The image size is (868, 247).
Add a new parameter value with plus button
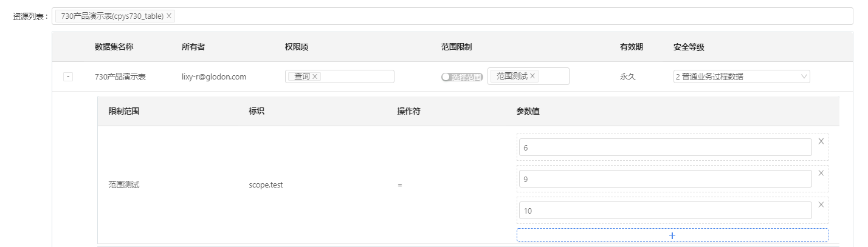coord(672,235)
